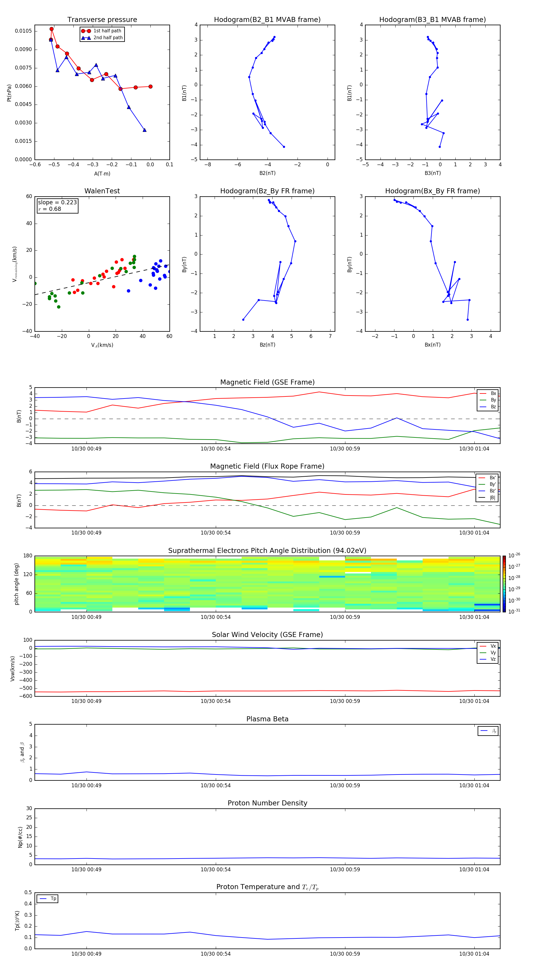Click the "WalenTest" plot title
535x980 pixels.
click(102, 191)
